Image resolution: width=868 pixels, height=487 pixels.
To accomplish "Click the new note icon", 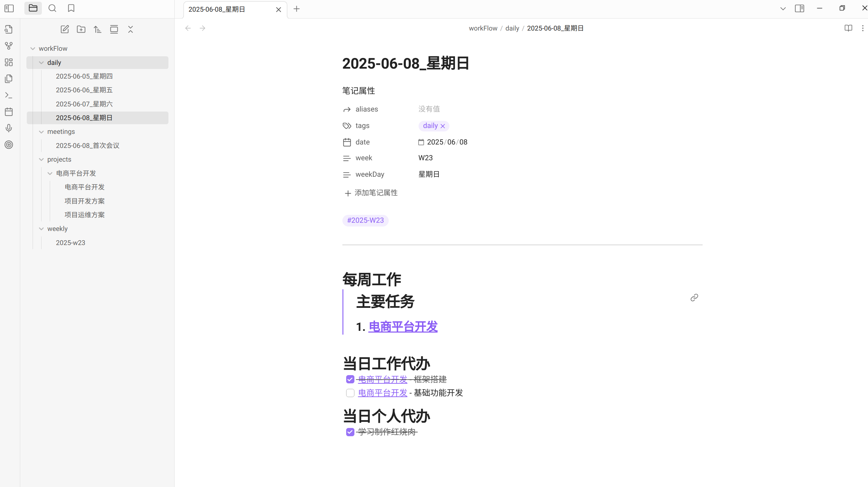I will click(x=64, y=30).
